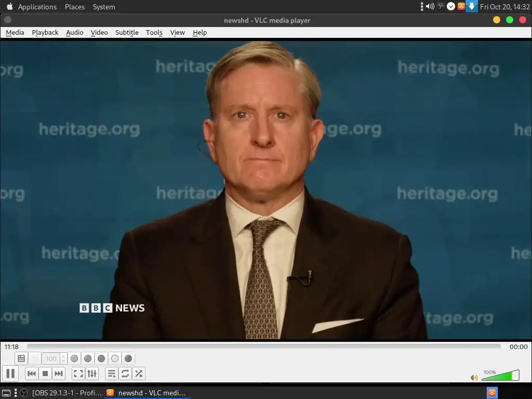Mute audio via the speaker icon

(x=474, y=377)
